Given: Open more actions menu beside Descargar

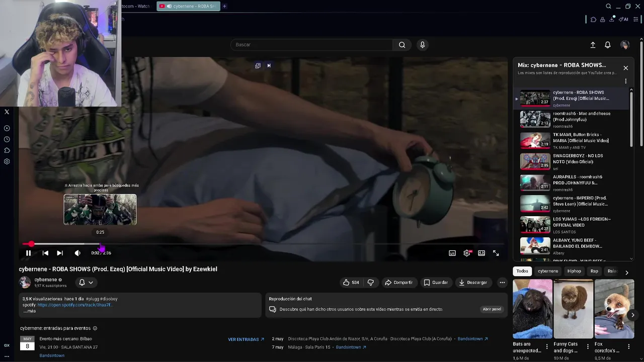Looking at the screenshot, I should click(502, 283).
